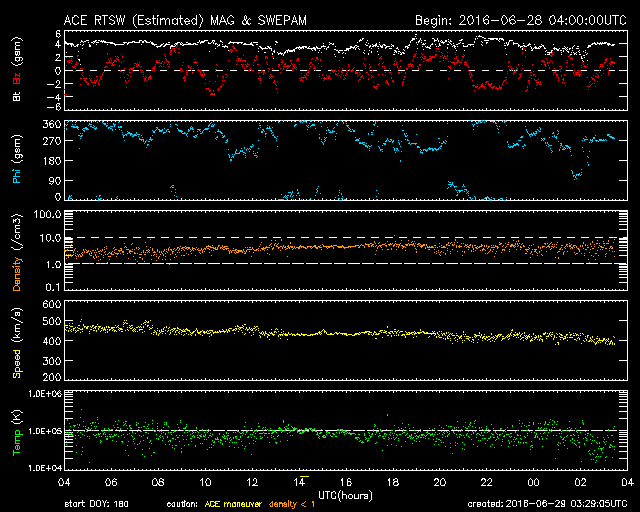Click the created timestamp at bottom right
The width and height of the screenshot is (640, 512).
pos(548,503)
